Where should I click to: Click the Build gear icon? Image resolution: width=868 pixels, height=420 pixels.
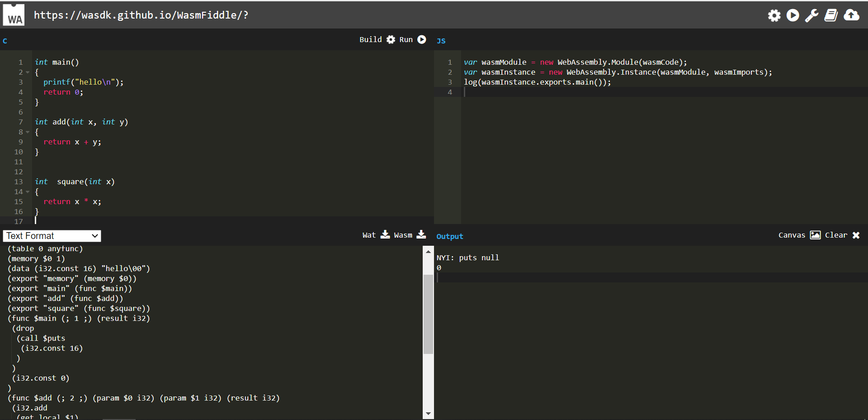[391, 40]
